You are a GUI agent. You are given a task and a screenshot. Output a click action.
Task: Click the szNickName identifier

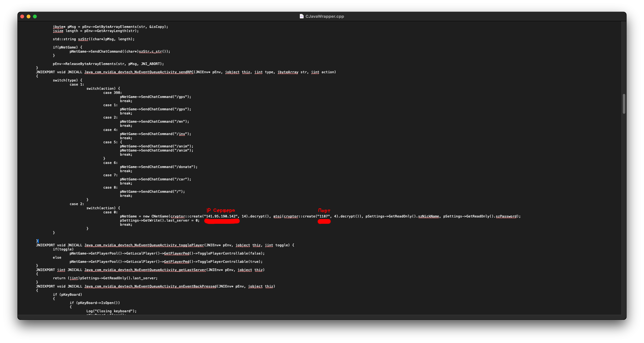(x=428, y=216)
